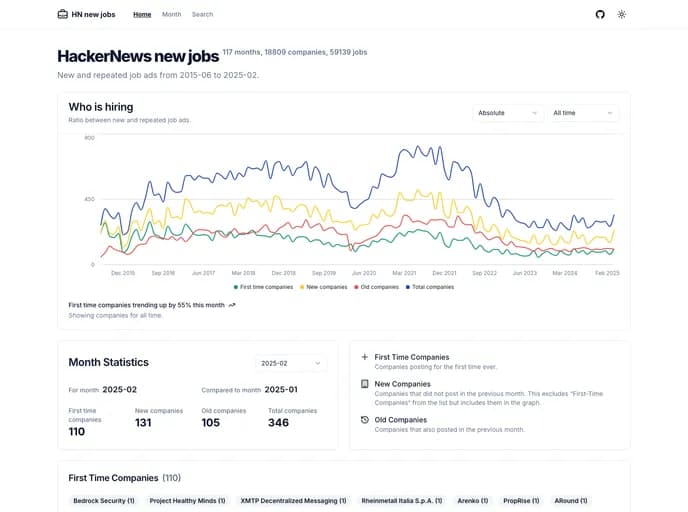Click the New companies value 131
This screenshot has height=512, width=688.
(x=143, y=422)
